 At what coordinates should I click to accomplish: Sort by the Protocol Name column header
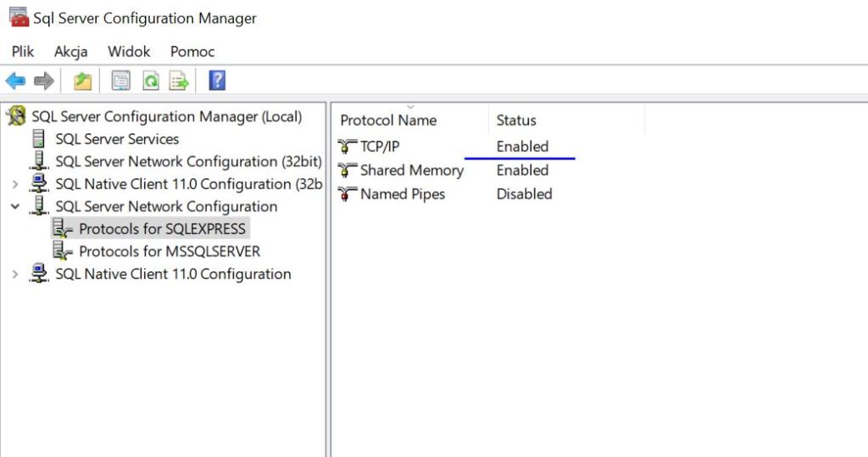[x=388, y=120]
